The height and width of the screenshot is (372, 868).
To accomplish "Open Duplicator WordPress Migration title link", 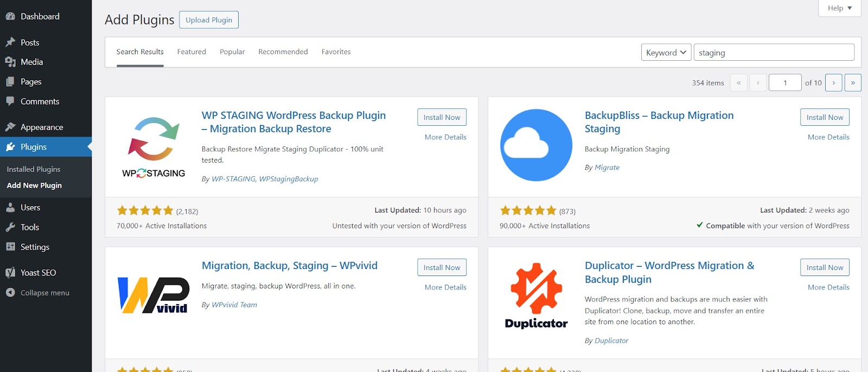I will coord(669,272).
